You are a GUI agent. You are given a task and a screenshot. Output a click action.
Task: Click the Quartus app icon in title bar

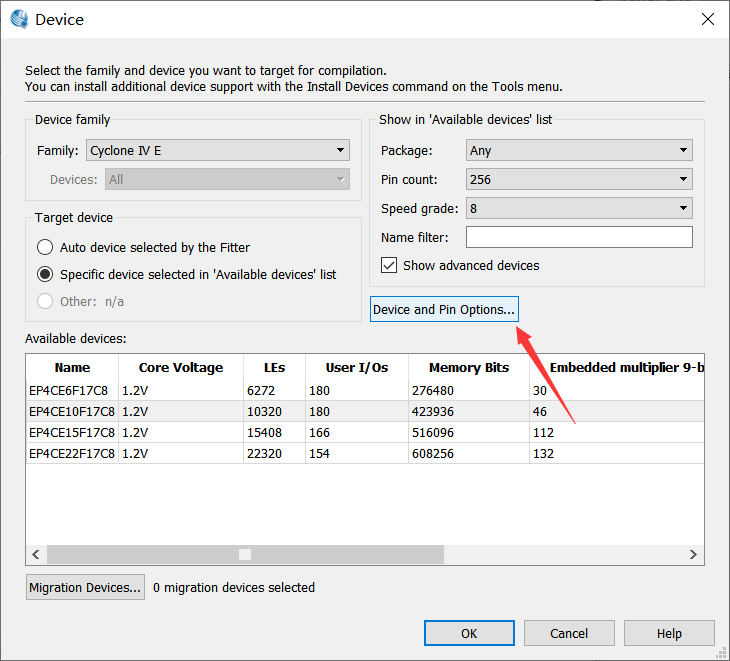(x=19, y=19)
